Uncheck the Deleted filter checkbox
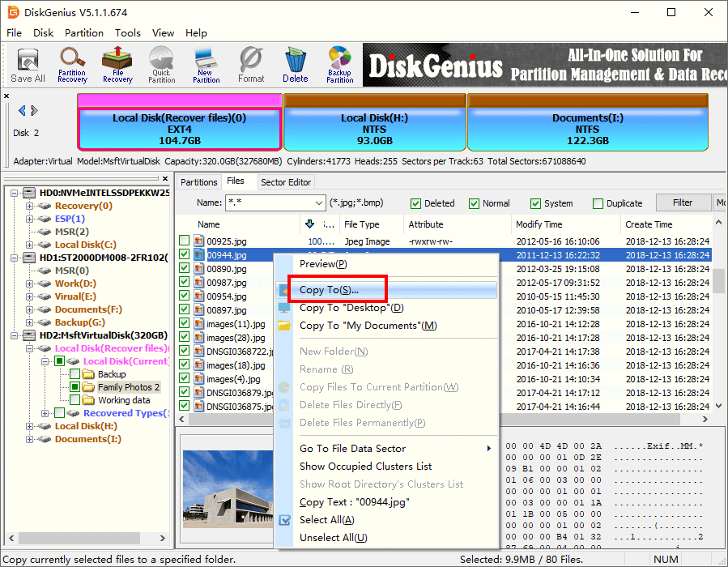This screenshot has height=567, width=728. pos(416,203)
